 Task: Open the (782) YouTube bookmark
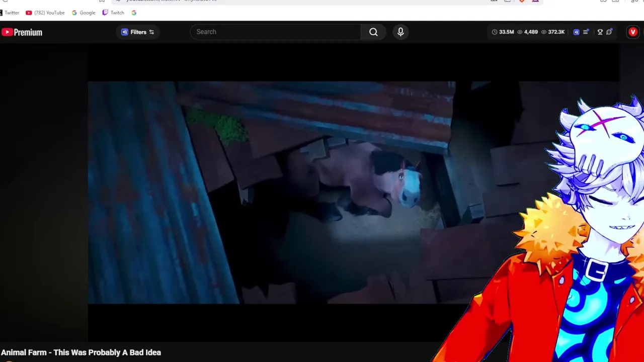45,13
